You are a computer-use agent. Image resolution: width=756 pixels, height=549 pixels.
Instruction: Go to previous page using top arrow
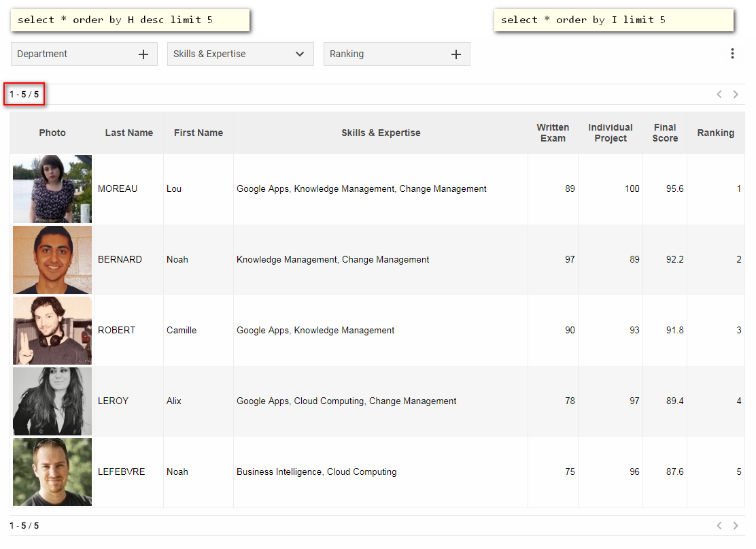point(719,95)
